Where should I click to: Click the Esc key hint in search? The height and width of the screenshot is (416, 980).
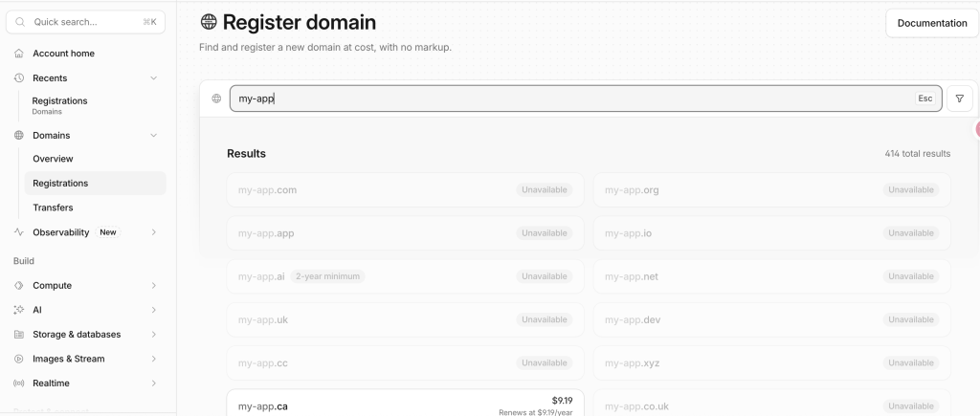click(x=925, y=99)
